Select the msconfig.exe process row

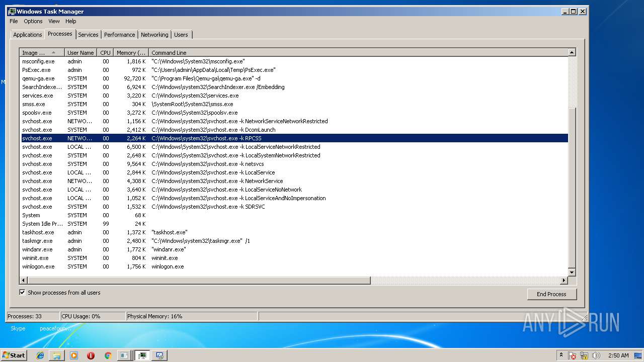(294, 61)
